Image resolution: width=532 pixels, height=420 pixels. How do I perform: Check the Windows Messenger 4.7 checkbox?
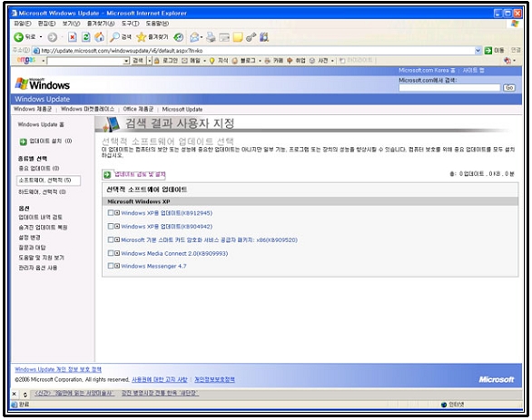[x=110, y=266]
